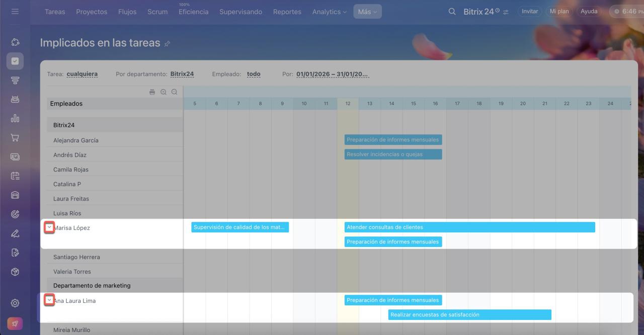Viewport: 644px width, 335px height.
Task: Open the hamburger menu in the sidebar
Action: [15, 11]
